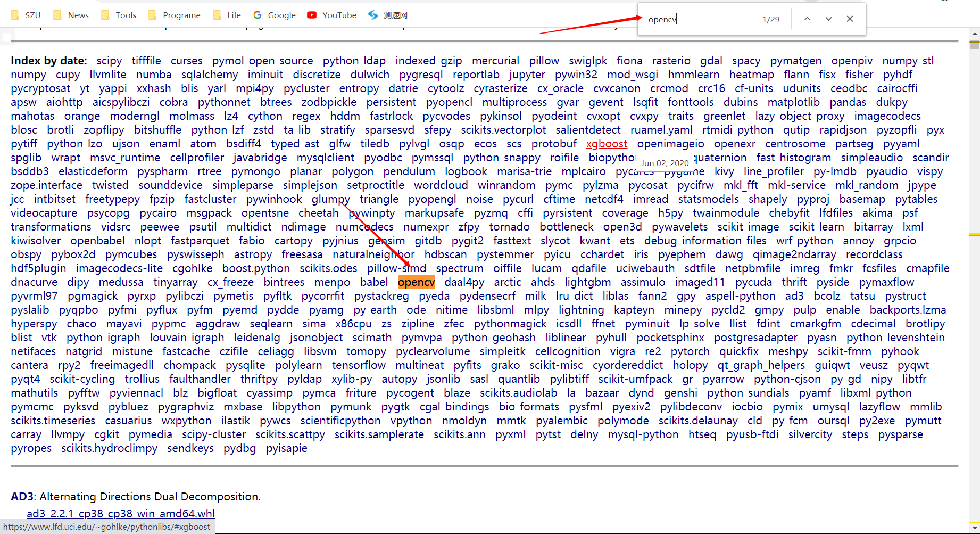
Task: Open the Programe bookmarks folder
Action: pos(174,15)
